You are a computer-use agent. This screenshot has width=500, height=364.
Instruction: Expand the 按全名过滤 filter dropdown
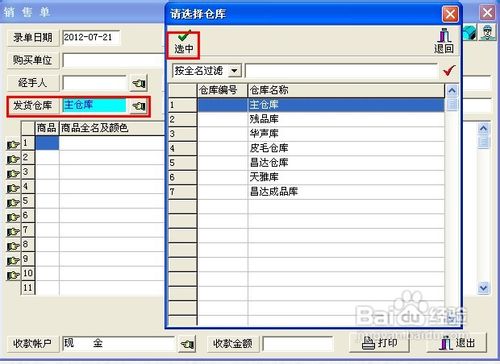[234, 71]
